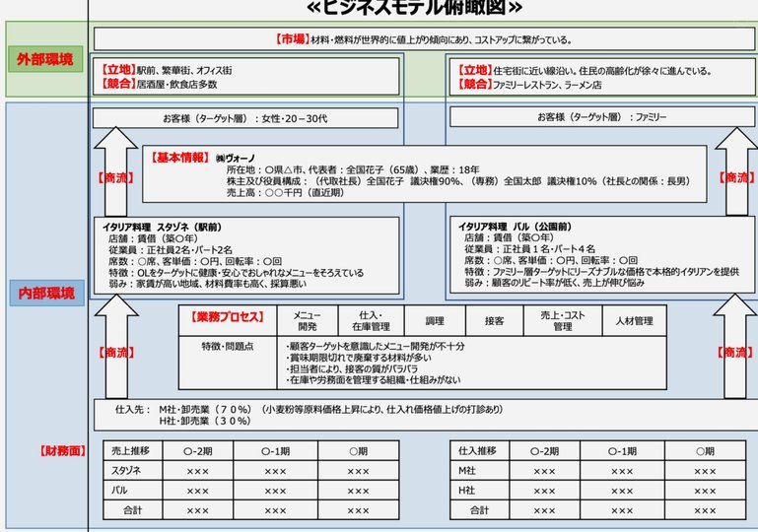Select the '所在地：〇県△市' line
758x532 pixels.
pos(353,169)
